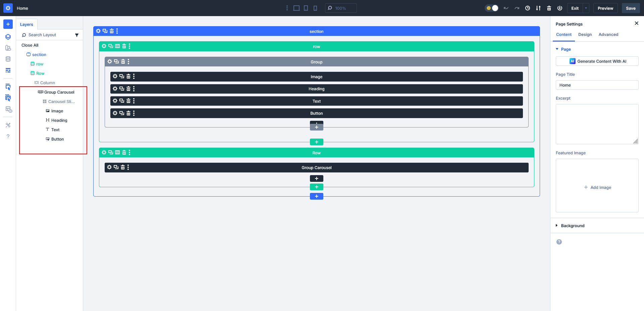Select the Group Carousel layer in the tree
This screenshot has width=644, height=311.
pyautogui.click(x=59, y=92)
